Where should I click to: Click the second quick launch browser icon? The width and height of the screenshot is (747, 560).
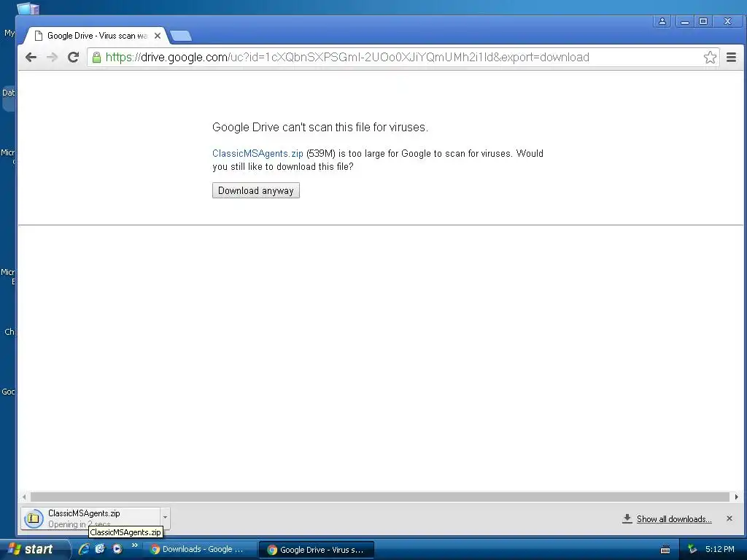[x=100, y=549]
